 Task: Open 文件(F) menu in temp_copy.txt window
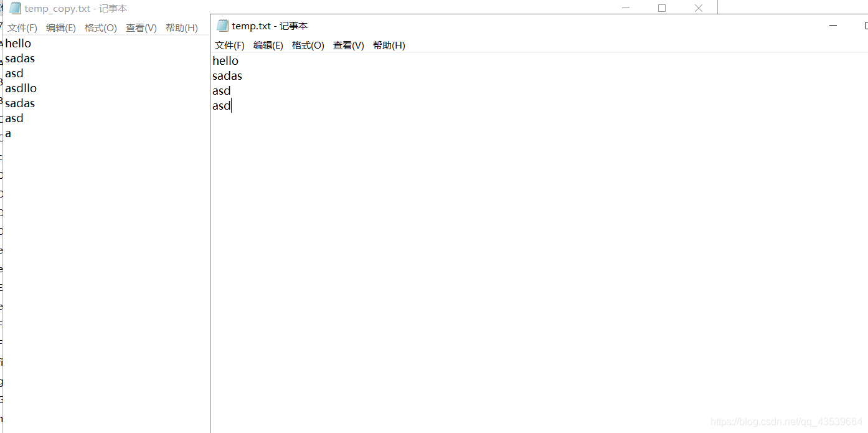pyautogui.click(x=22, y=28)
